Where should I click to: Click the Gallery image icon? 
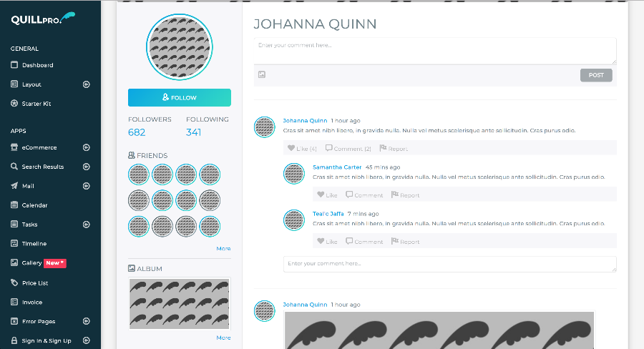click(14, 262)
